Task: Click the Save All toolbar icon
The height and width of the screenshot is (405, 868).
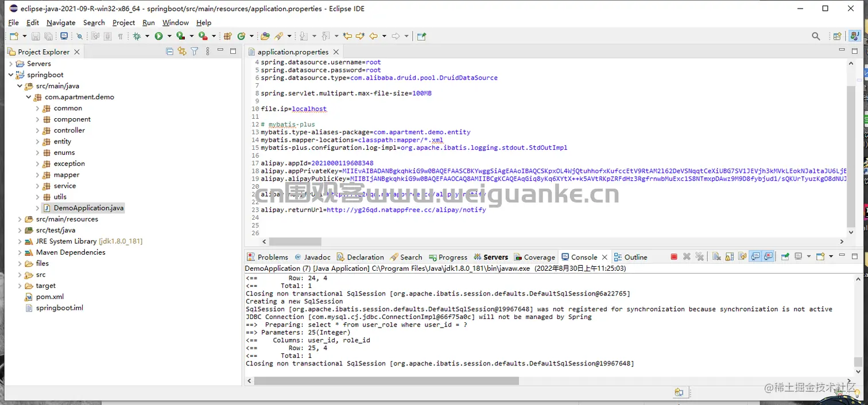Action: tap(48, 36)
